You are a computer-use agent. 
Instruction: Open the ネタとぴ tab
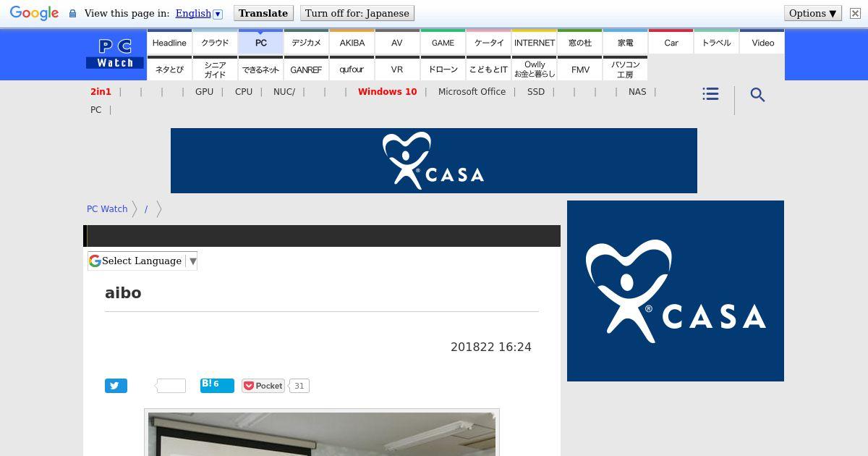tap(169, 69)
